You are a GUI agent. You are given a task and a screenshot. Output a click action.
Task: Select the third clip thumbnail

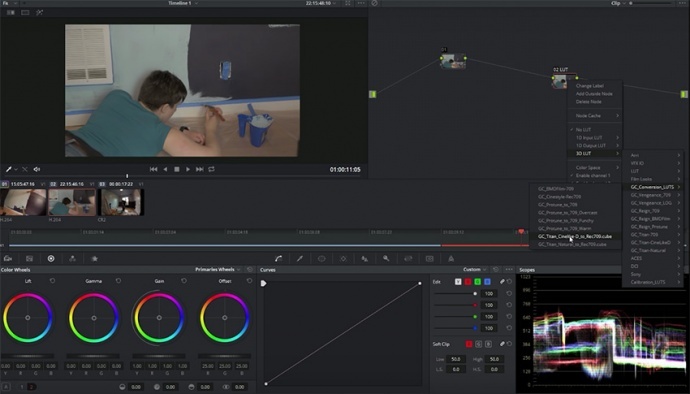(x=121, y=202)
